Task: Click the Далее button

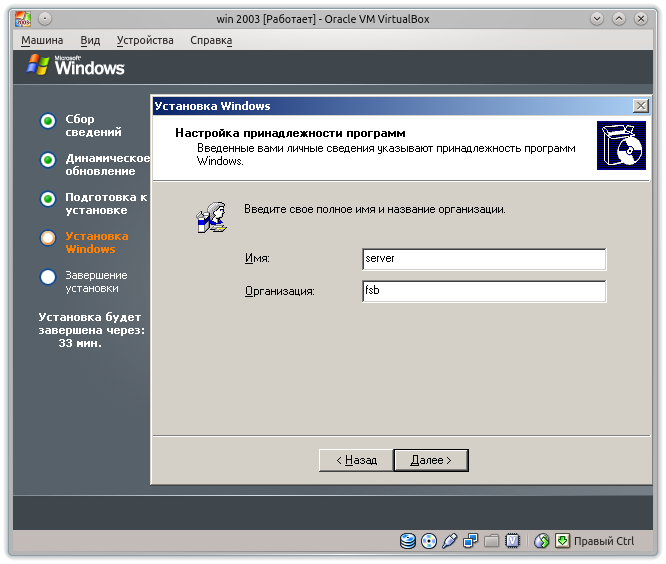Action: 431,460
